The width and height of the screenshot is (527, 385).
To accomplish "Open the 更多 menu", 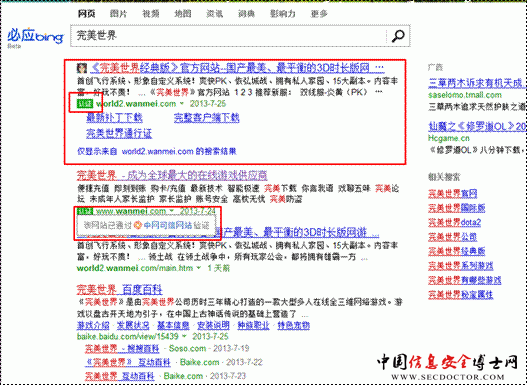I will [x=319, y=14].
